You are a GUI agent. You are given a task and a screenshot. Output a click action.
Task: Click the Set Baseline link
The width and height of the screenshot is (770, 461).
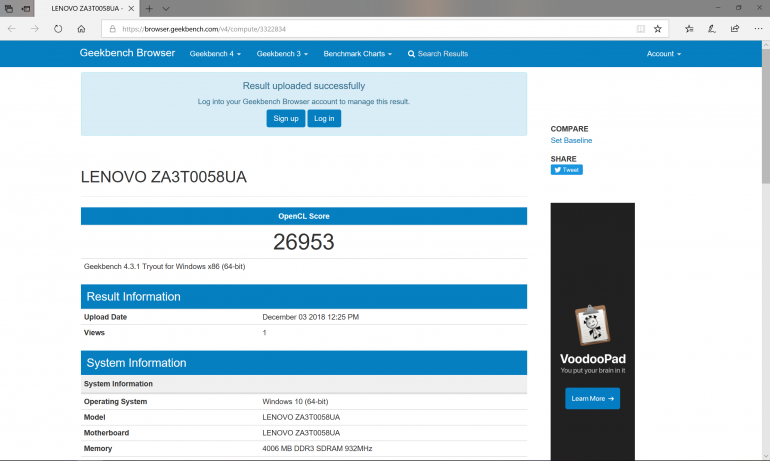(x=571, y=141)
